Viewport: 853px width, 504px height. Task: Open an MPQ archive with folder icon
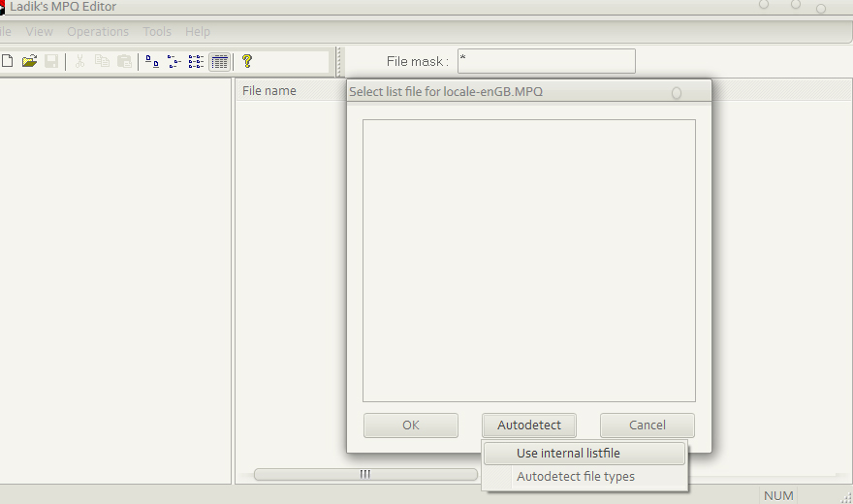pyautogui.click(x=29, y=61)
